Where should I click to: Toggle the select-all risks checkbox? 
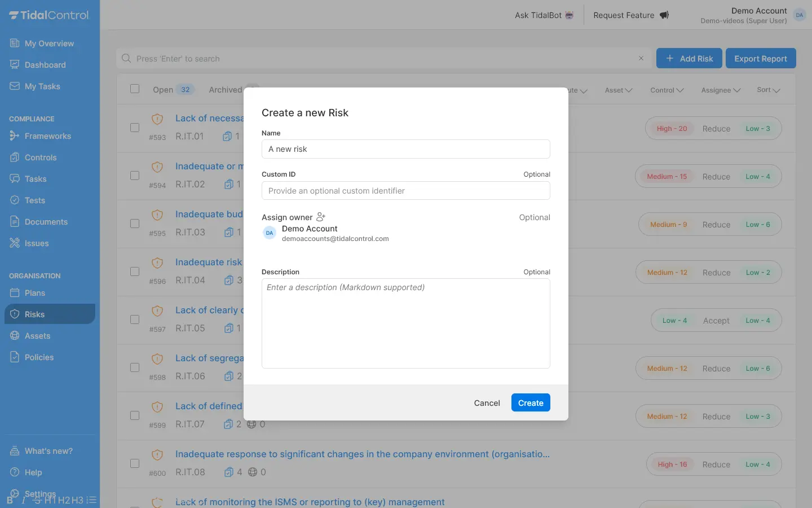pyautogui.click(x=135, y=89)
